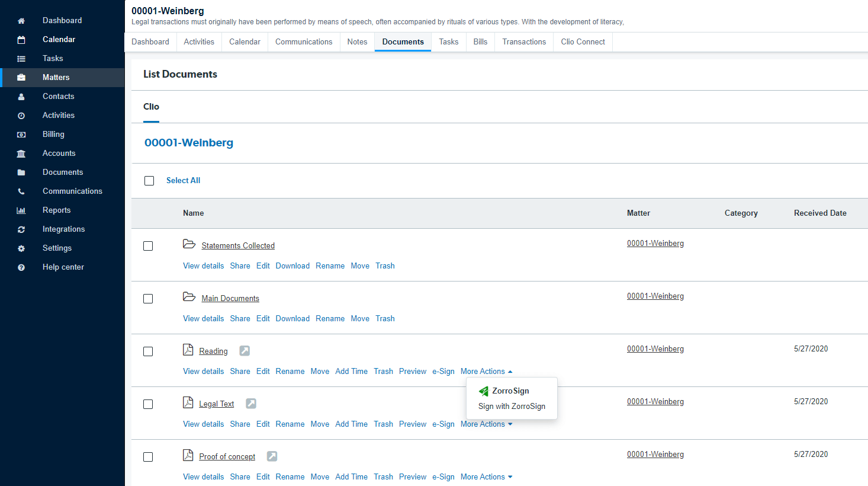The image size is (868, 486).
Task: Choose Sign with ZorroSign option
Action: [x=512, y=407]
